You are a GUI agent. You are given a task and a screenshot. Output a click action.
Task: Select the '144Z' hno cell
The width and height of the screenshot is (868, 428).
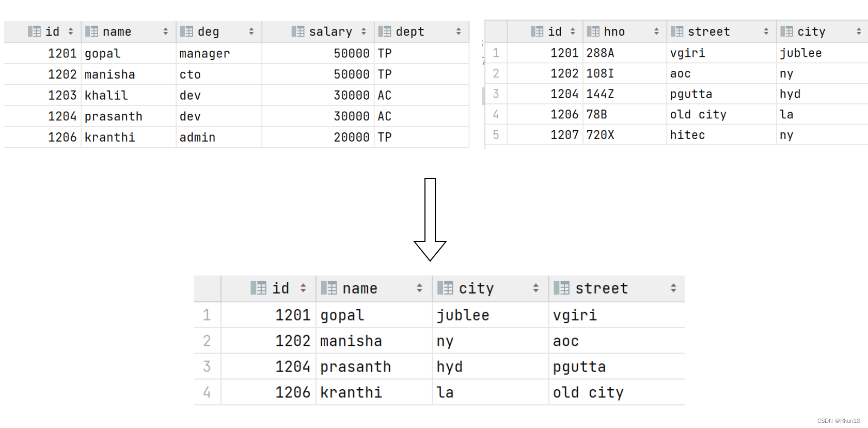tap(625, 94)
